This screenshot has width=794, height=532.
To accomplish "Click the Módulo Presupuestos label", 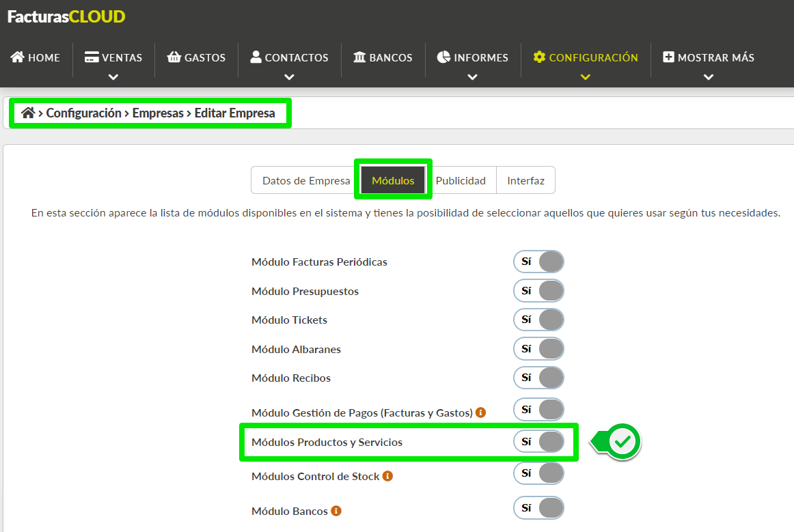I will 305,292.
